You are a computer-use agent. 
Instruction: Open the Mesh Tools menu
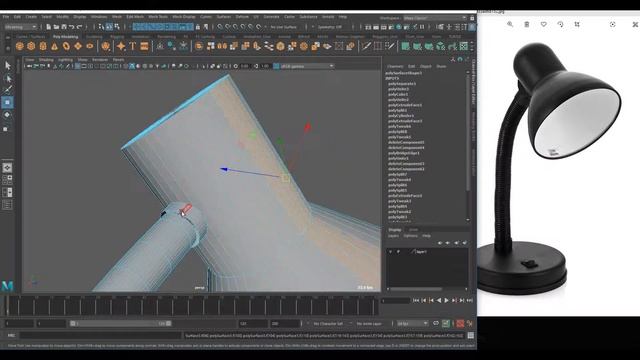pos(158,17)
